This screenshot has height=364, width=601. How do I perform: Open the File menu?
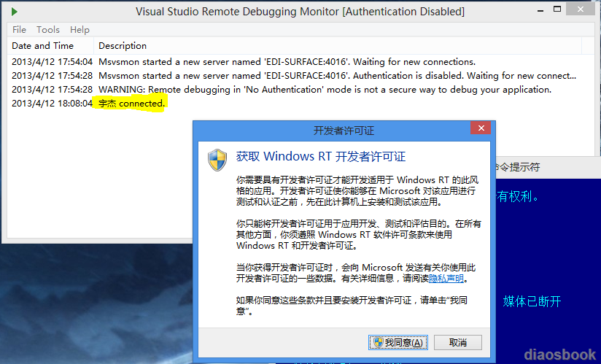[19, 29]
